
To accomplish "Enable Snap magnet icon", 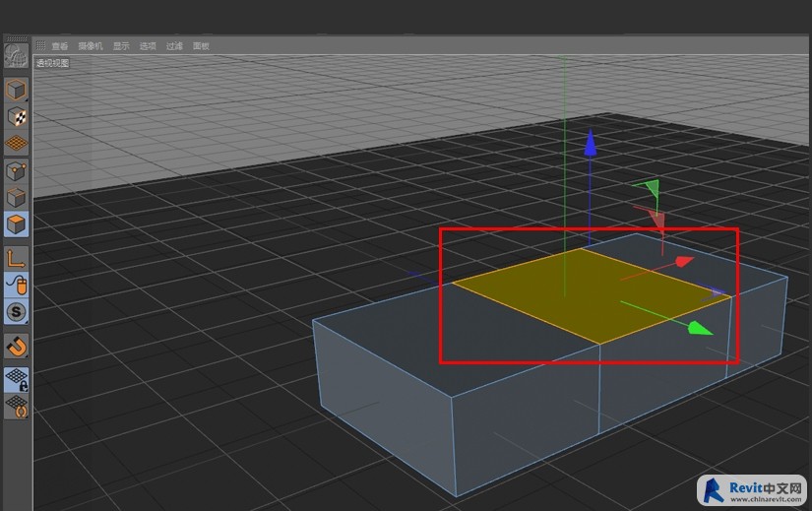I will (16, 347).
